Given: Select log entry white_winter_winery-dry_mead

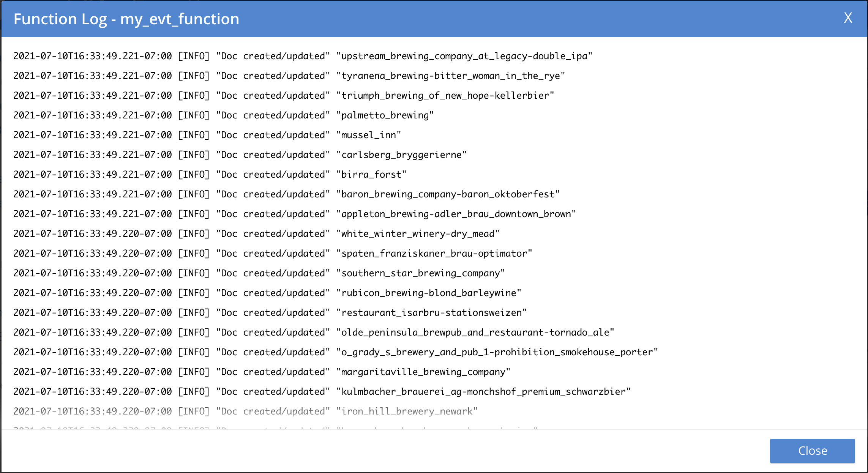Looking at the screenshot, I should tap(257, 234).
